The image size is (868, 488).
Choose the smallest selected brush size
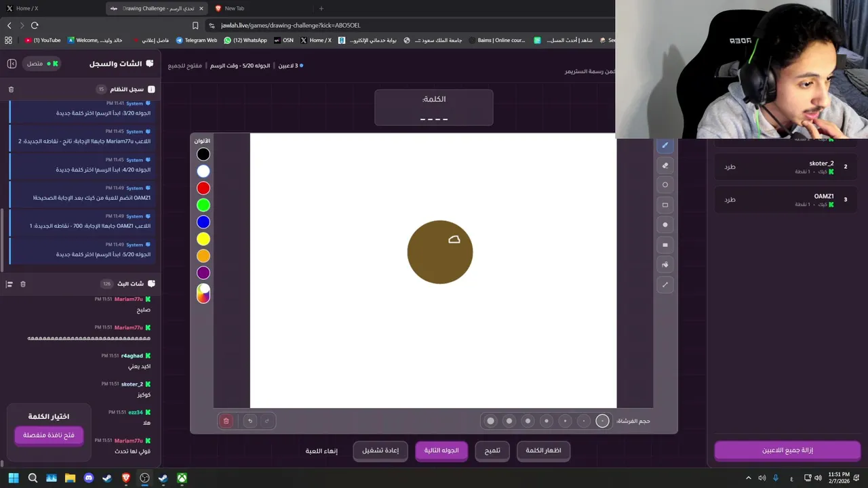602,421
